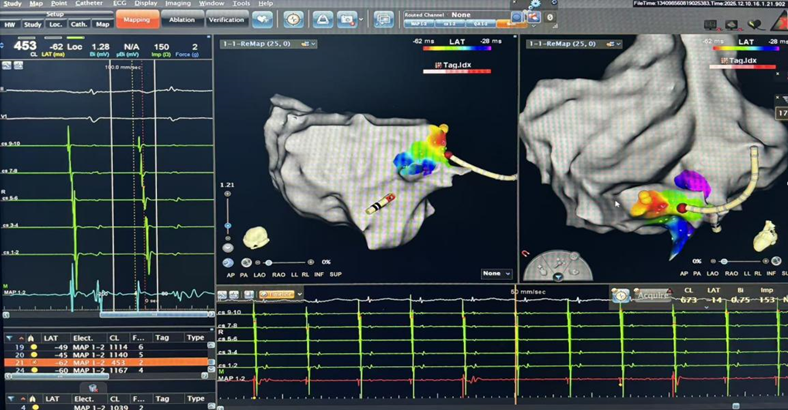Activate the Verification mode
Image resolution: width=788 pixels, height=410 pixels.
(226, 19)
